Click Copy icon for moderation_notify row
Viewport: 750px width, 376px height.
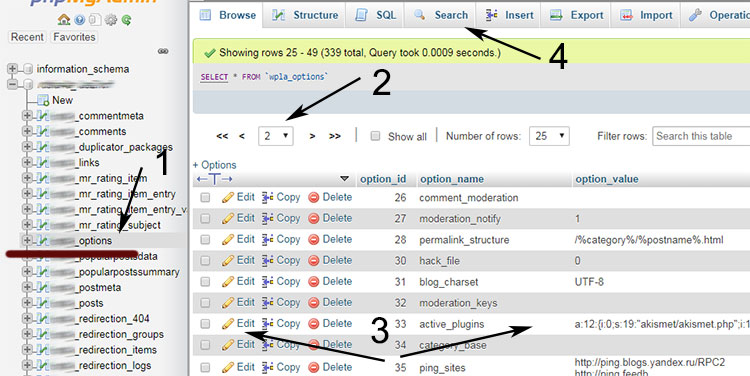point(267,219)
